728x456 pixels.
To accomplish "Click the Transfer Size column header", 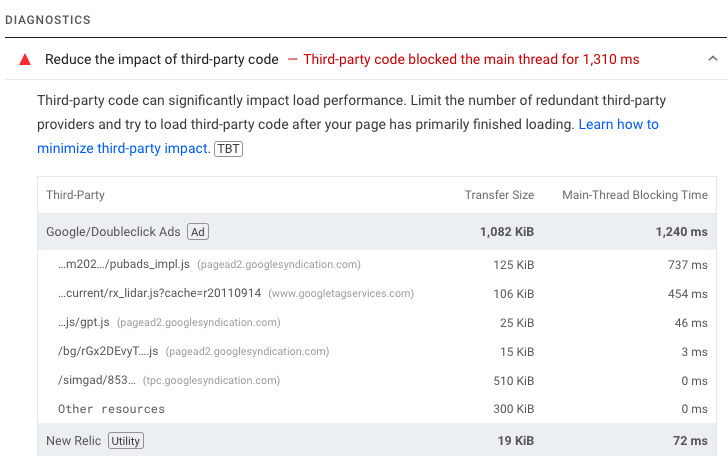I will 499,195.
